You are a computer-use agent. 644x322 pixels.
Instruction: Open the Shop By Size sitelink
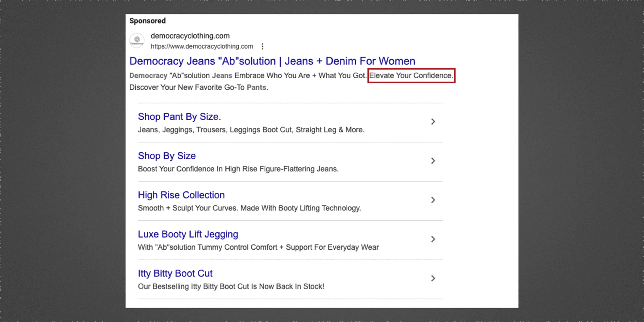[167, 156]
